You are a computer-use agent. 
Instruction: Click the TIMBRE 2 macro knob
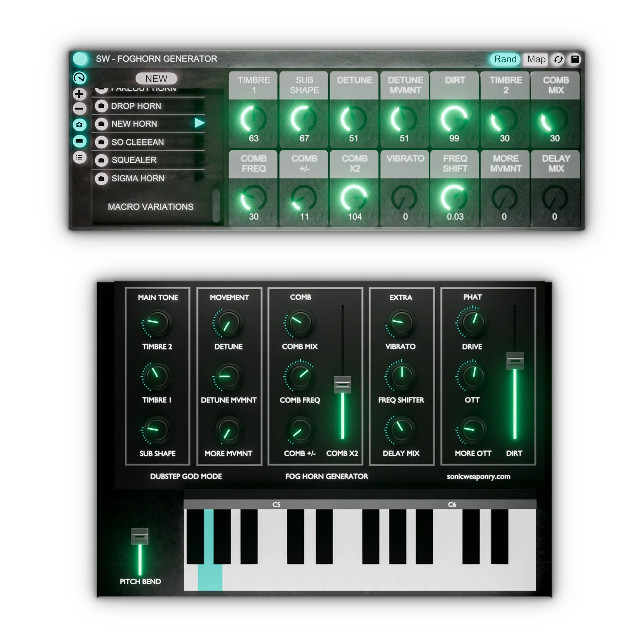pos(505,119)
